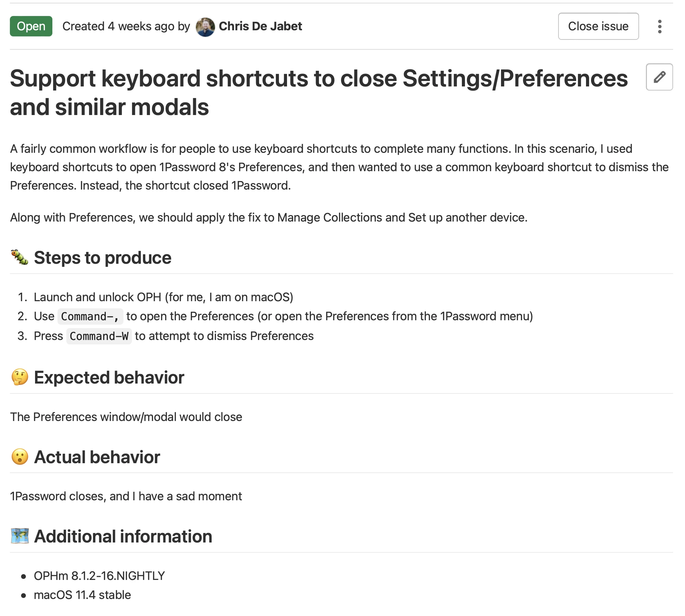Click the Actual behavior heading
The image size is (685, 616).
[x=97, y=457]
